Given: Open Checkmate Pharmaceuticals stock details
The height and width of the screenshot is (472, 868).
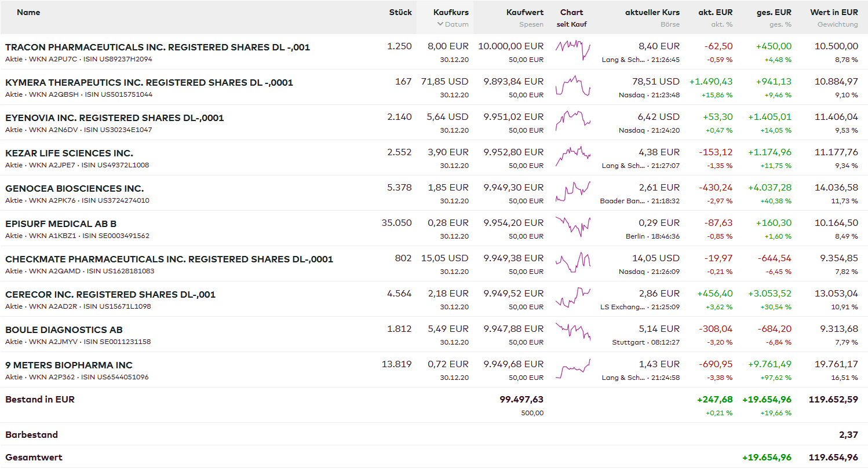Looking at the screenshot, I should point(169,259).
